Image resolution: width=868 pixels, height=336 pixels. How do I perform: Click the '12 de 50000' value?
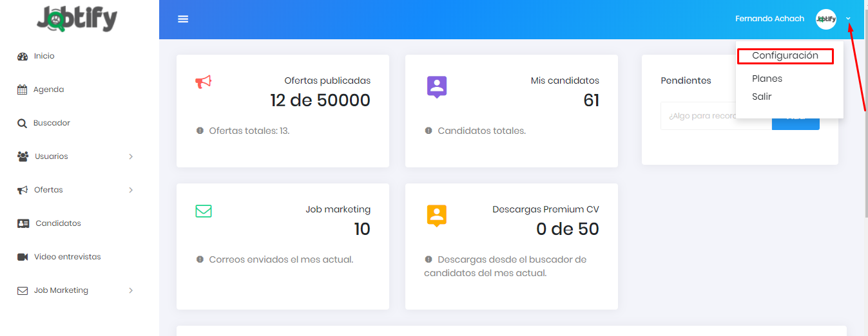click(320, 100)
